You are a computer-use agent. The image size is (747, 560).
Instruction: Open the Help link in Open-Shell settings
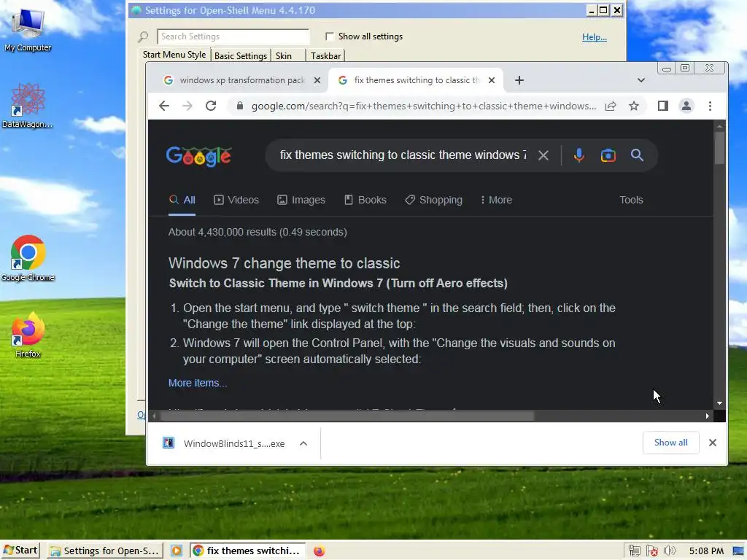pyautogui.click(x=594, y=37)
